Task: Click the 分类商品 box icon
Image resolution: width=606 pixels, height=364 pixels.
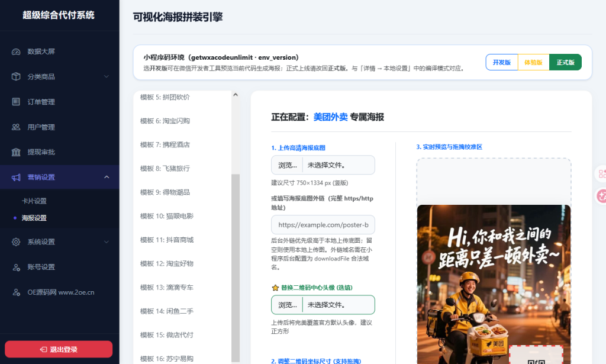Action: pyautogui.click(x=16, y=76)
